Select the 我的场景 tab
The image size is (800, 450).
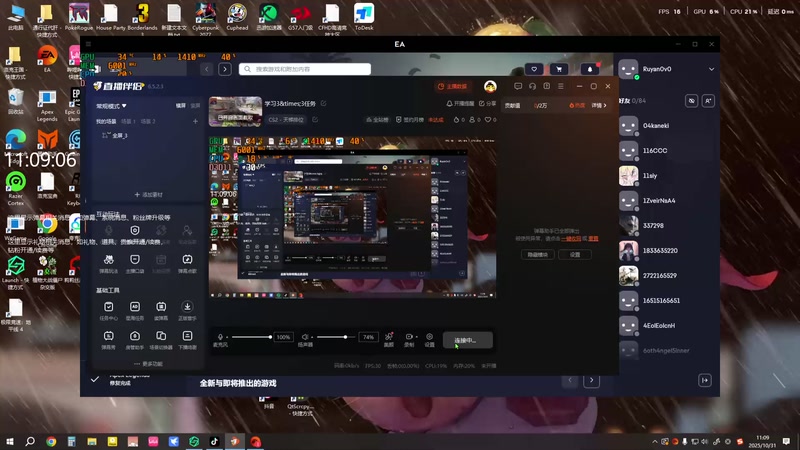pos(106,121)
